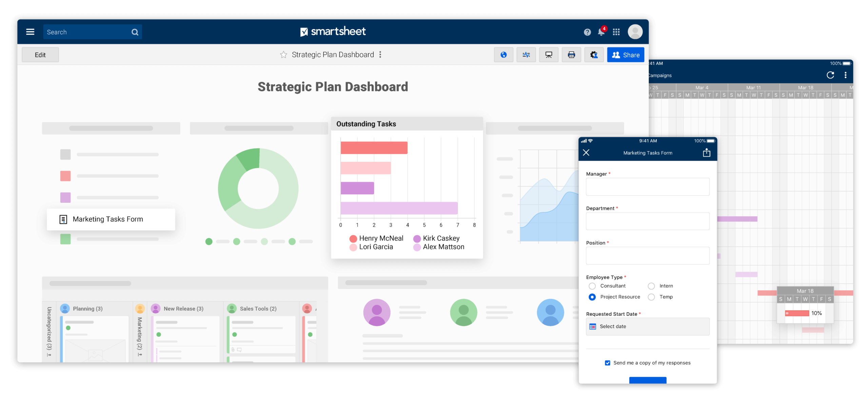Click the Mar 4 week header
The width and height of the screenshot is (868, 408).
701,88
